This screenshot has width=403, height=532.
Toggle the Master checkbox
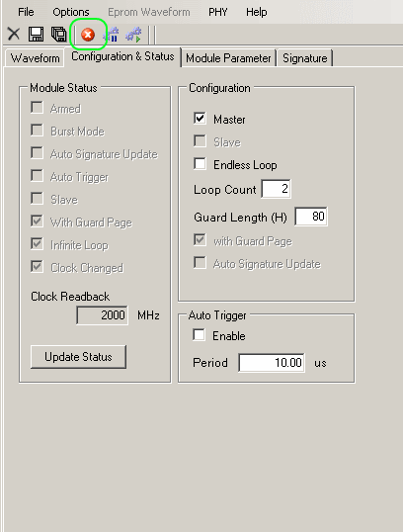click(x=200, y=119)
